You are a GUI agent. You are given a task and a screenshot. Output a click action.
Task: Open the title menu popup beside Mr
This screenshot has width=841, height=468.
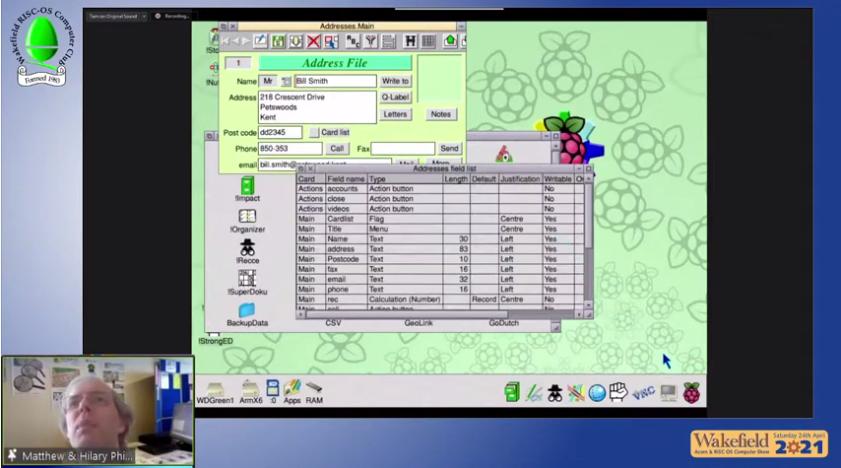point(286,81)
